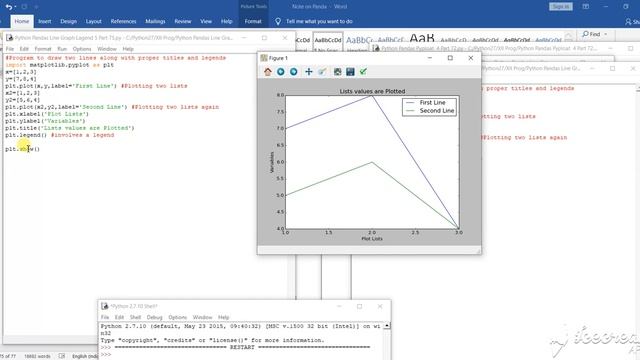The height and width of the screenshot is (360, 640).
Task: Click the Find magnifier button in Word
Action: [591, 34]
